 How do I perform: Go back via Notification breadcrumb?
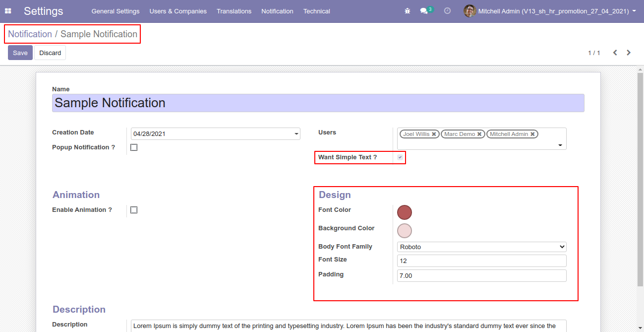[x=30, y=34]
